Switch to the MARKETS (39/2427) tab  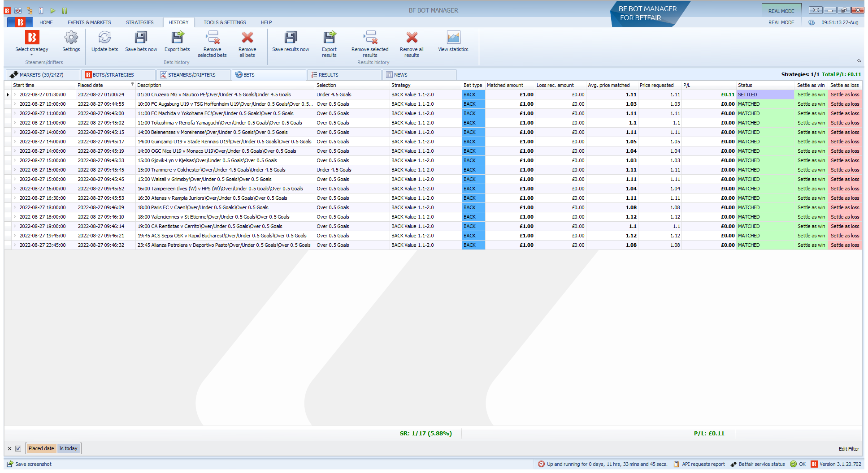coord(43,75)
